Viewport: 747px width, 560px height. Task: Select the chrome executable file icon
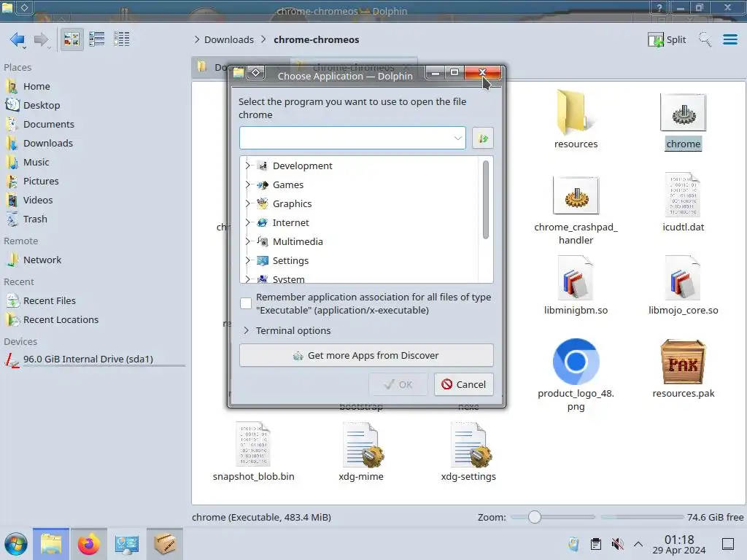tap(683, 112)
